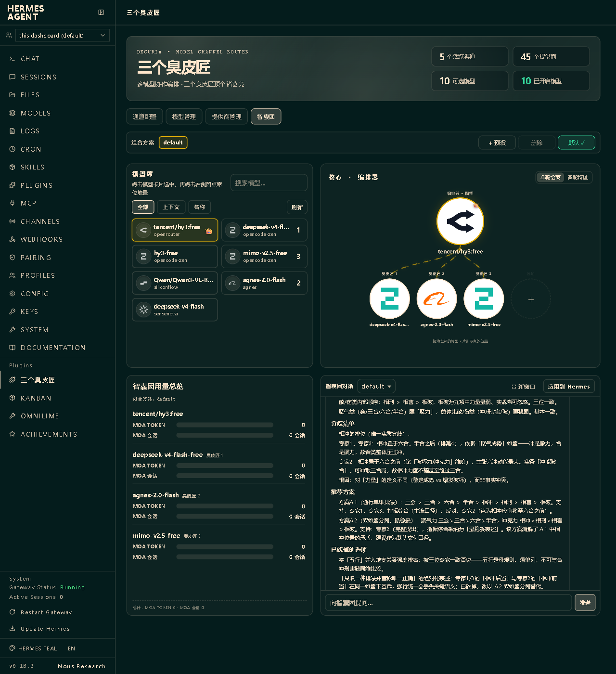This screenshot has width=616, height=674.
Task: Switch to the 模型管理 tab
Action: pos(184,117)
